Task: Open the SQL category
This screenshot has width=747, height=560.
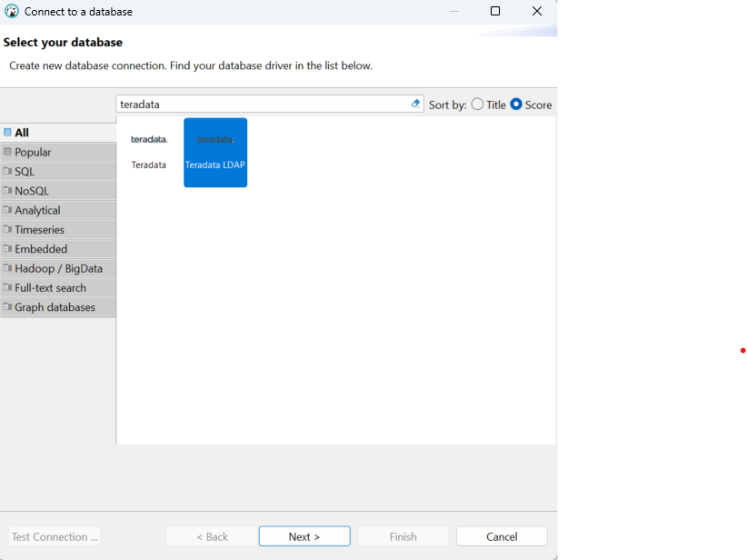Action: click(x=58, y=172)
